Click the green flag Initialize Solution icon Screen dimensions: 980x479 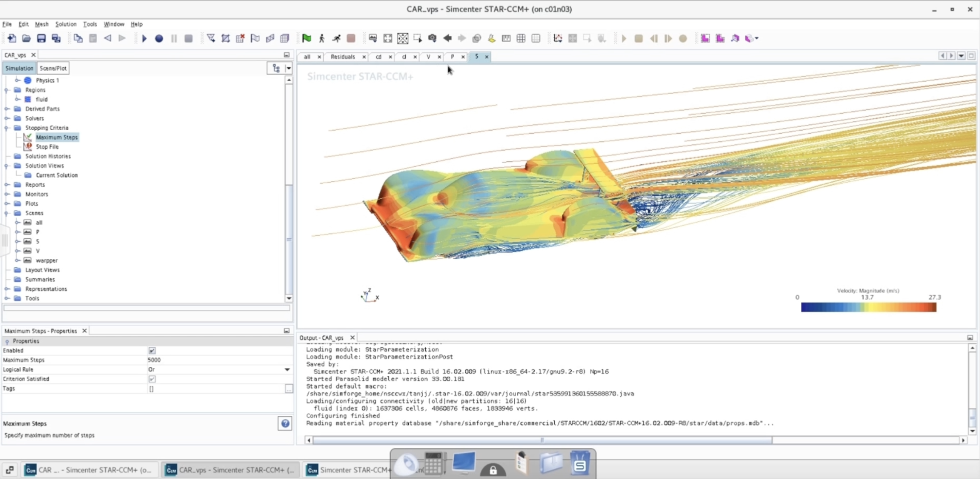click(x=306, y=38)
